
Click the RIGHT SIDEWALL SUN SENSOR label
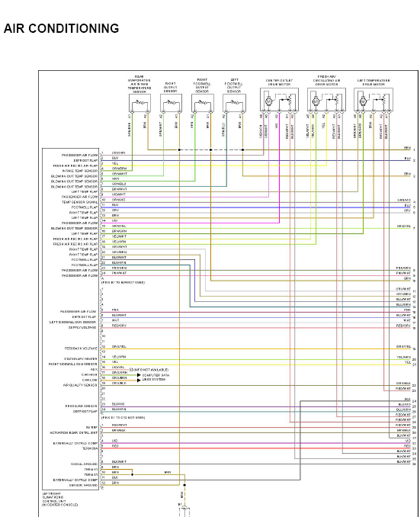73,364
